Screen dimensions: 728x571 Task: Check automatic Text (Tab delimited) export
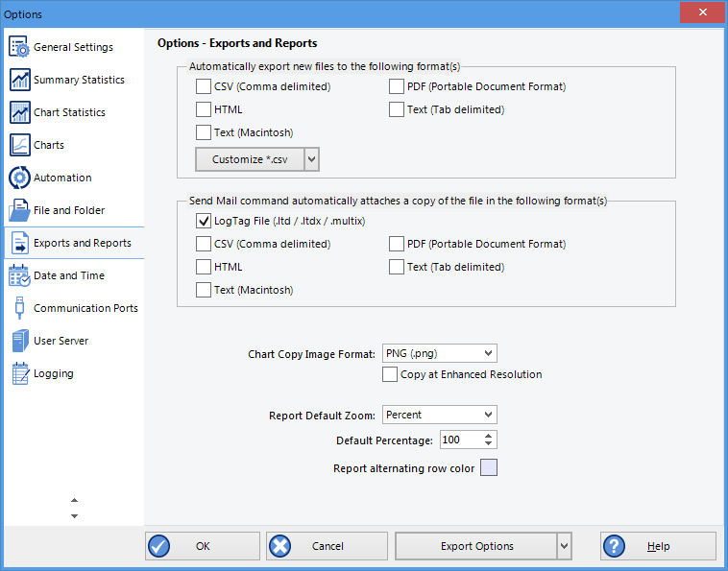pos(397,109)
